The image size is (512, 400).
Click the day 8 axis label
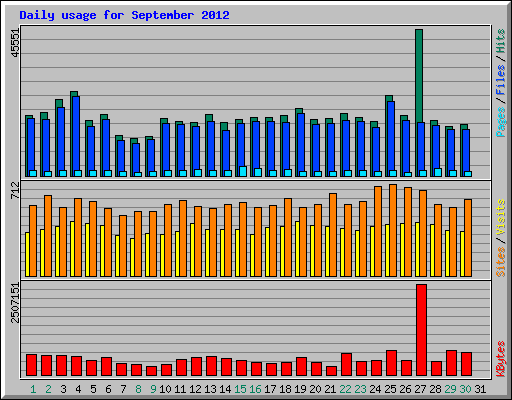[138, 389]
